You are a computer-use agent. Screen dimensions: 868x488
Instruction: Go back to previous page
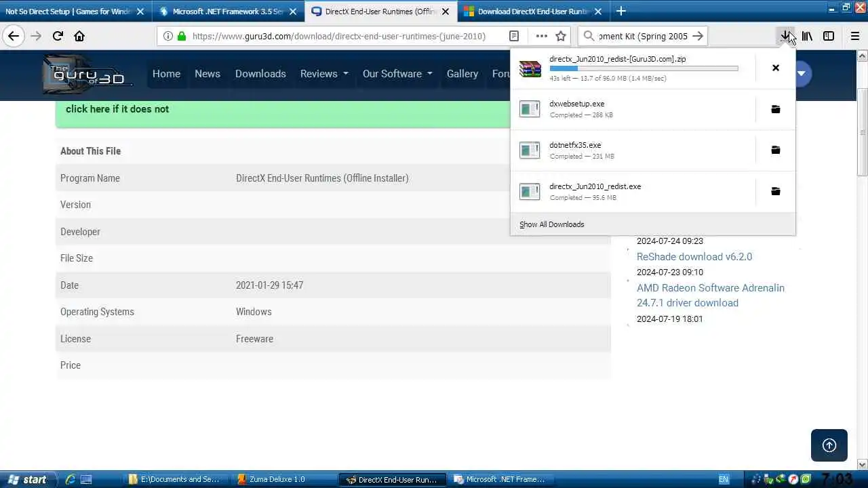pyautogui.click(x=14, y=36)
